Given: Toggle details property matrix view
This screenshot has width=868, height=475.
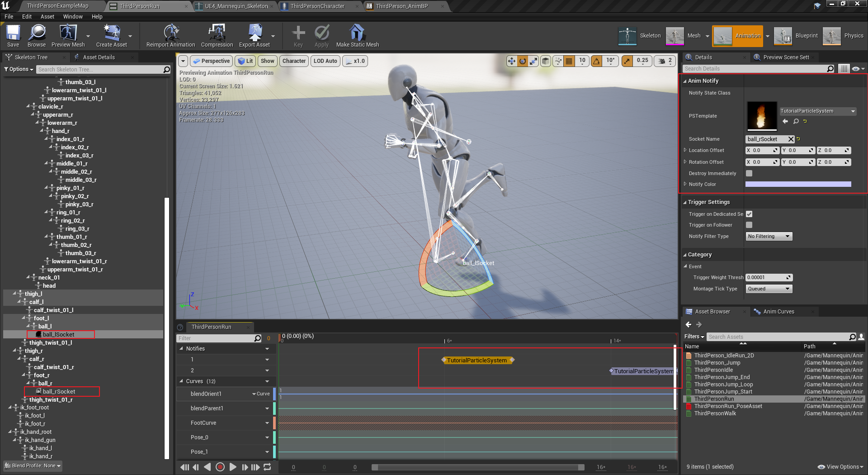Looking at the screenshot, I should click(844, 69).
